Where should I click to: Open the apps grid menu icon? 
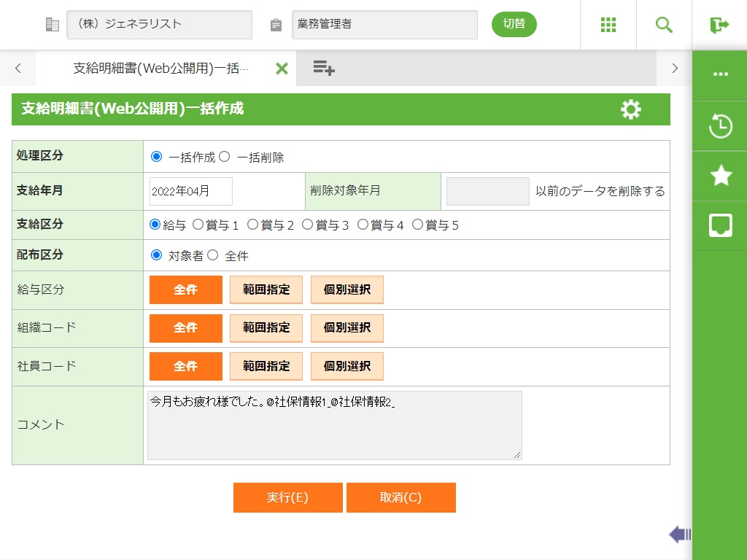point(608,25)
